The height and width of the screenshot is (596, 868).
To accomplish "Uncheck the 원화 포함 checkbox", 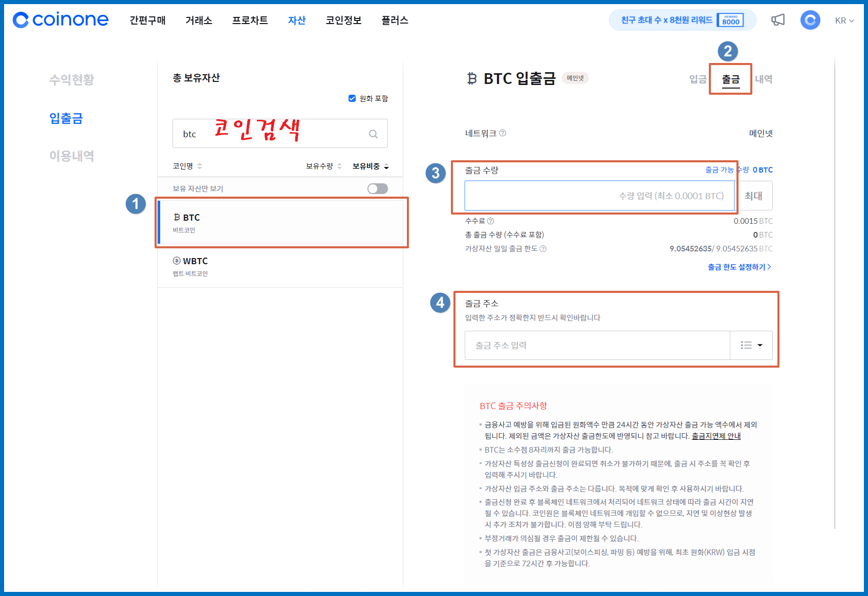I will coord(352,98).
